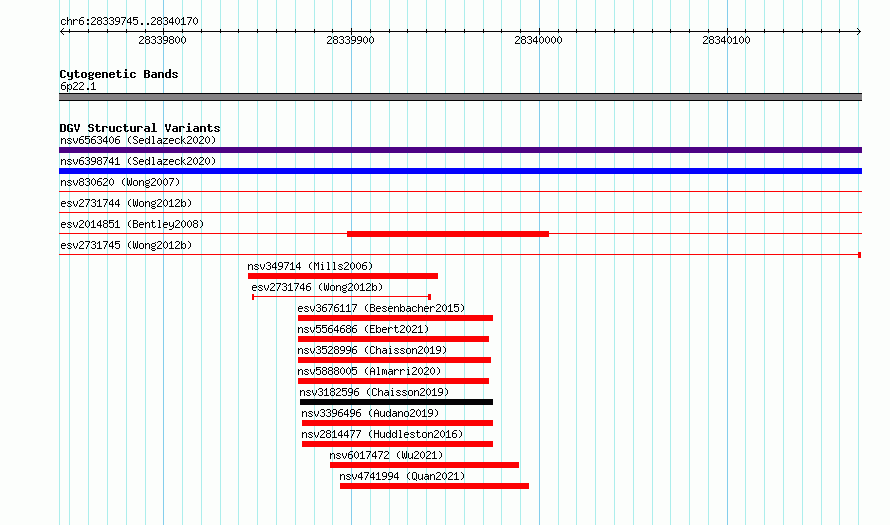Image resolution: width=890 pixels, height=525 pixels.
Task: Click ruler position 28340100
Action: pyautogui.click(x=726, y=40)
